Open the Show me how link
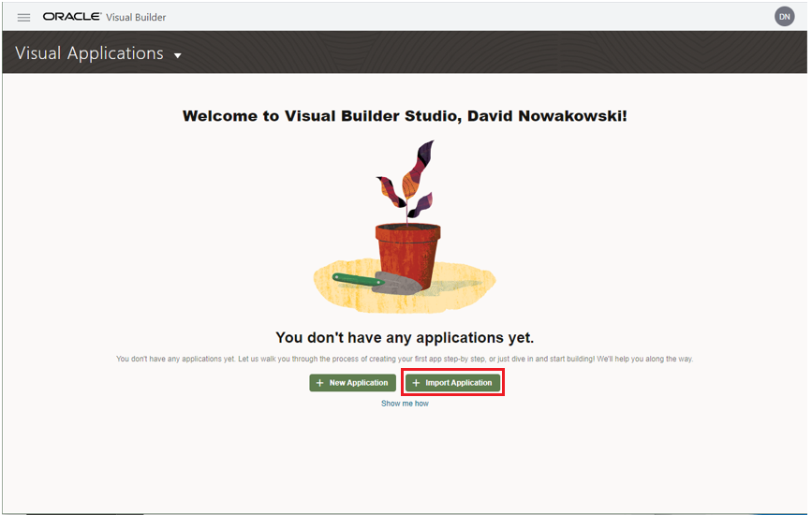 (405, 404)
